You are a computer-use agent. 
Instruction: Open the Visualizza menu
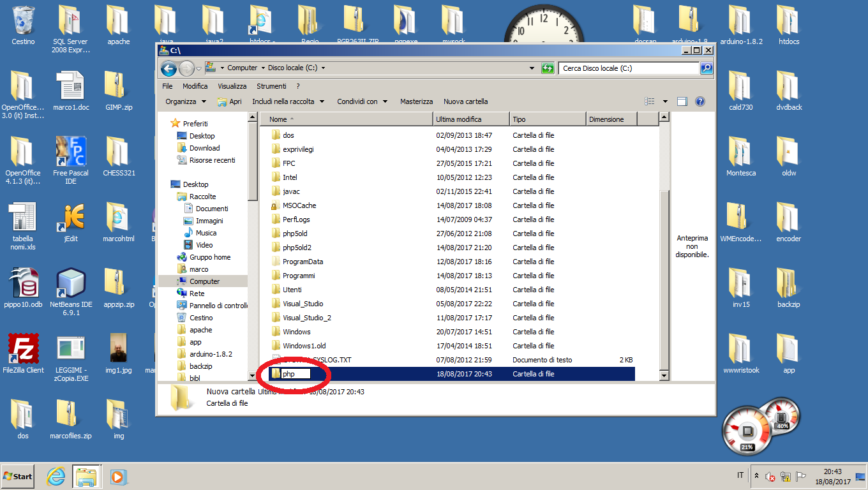pos(232,86)
